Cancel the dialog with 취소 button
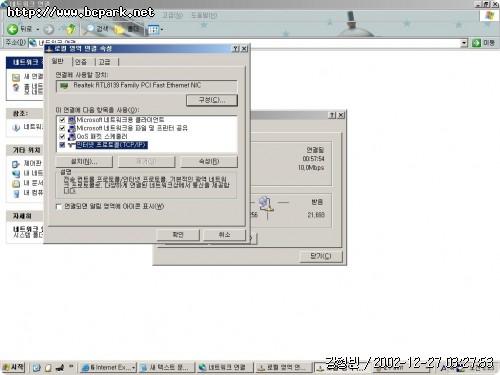 point(224,235)
